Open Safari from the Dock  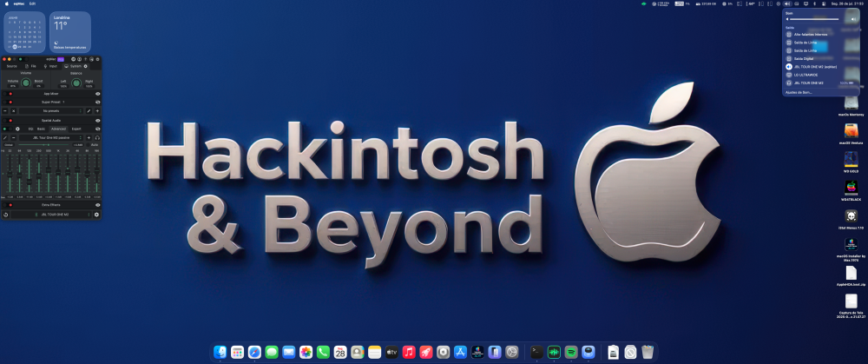(254, 352)
